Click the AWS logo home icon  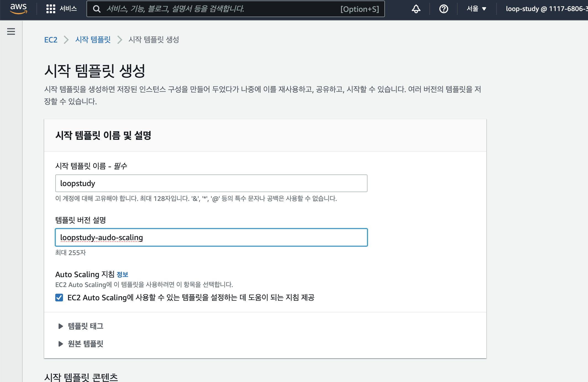[x=19, y=9]
